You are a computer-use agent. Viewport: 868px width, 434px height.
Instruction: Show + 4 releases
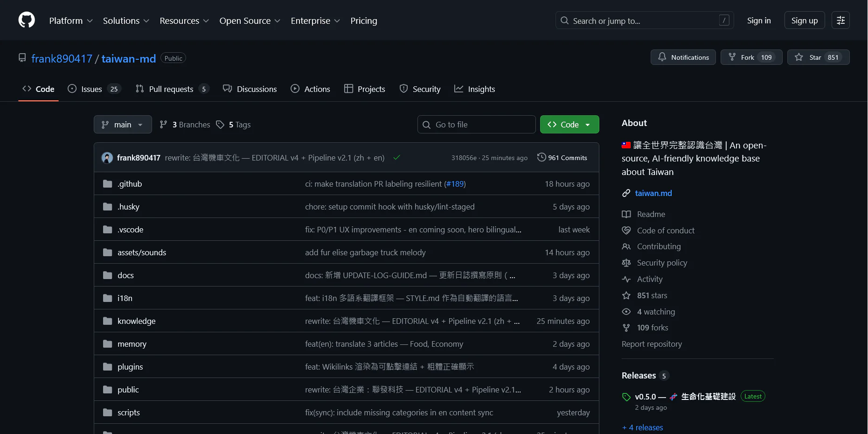642,427
